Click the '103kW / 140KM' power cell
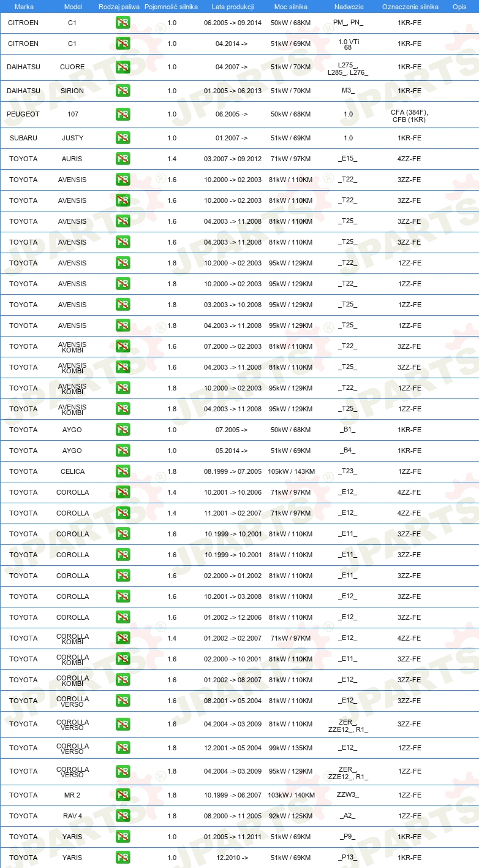479x868 pixels. pos(291,795)
